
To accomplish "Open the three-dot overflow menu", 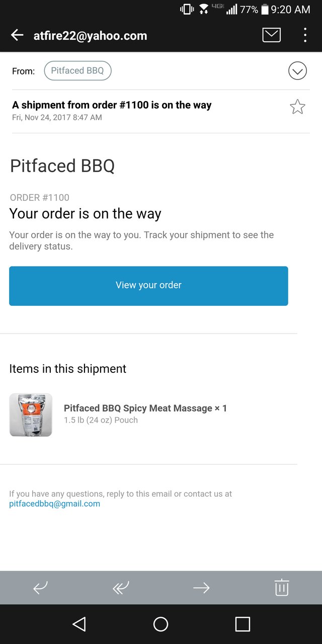I will 305,35.
